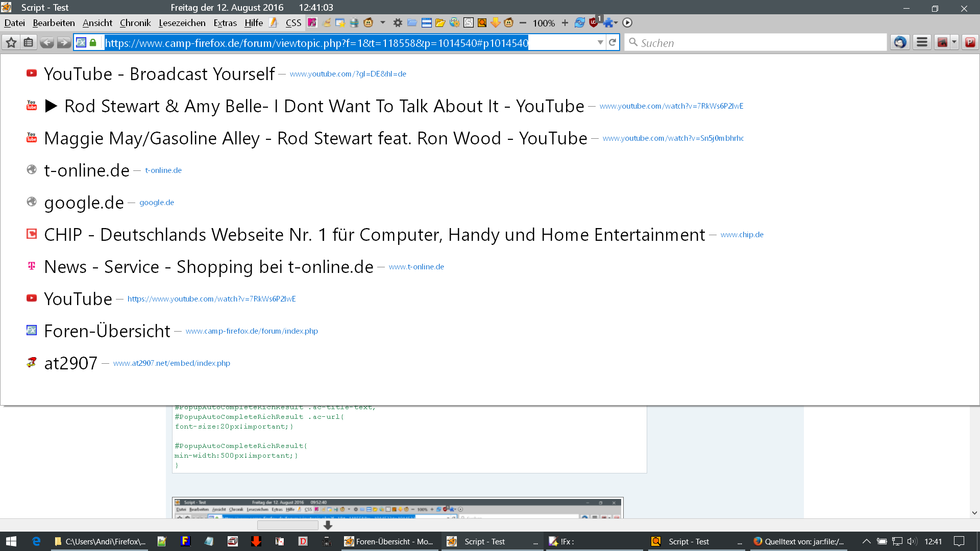Click the zoom out minus icon

click(x=523, y=23)
